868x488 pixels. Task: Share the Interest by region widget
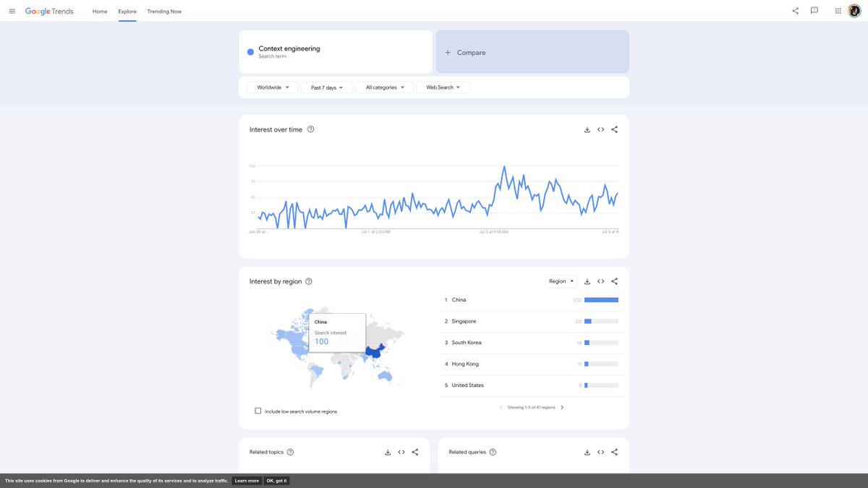click(x=615, y=281)
